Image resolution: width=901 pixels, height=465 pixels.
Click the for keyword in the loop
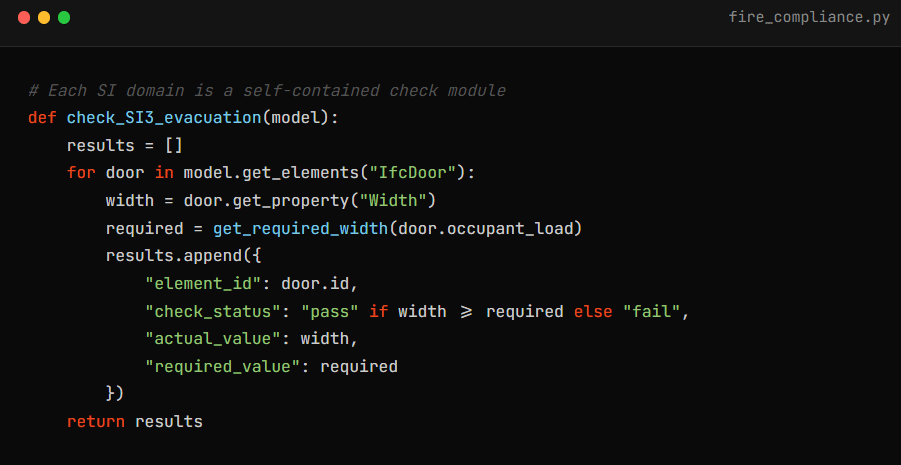pos(81,173)
